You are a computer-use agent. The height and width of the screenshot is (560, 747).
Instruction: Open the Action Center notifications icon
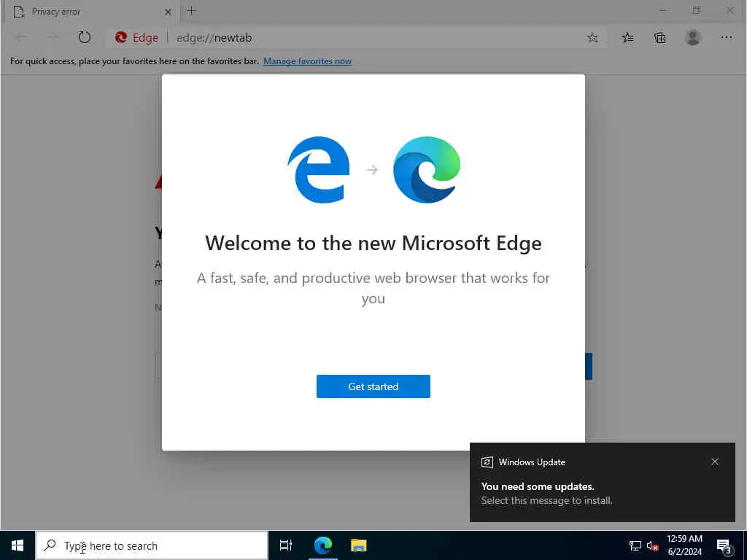tap(724, 545)
